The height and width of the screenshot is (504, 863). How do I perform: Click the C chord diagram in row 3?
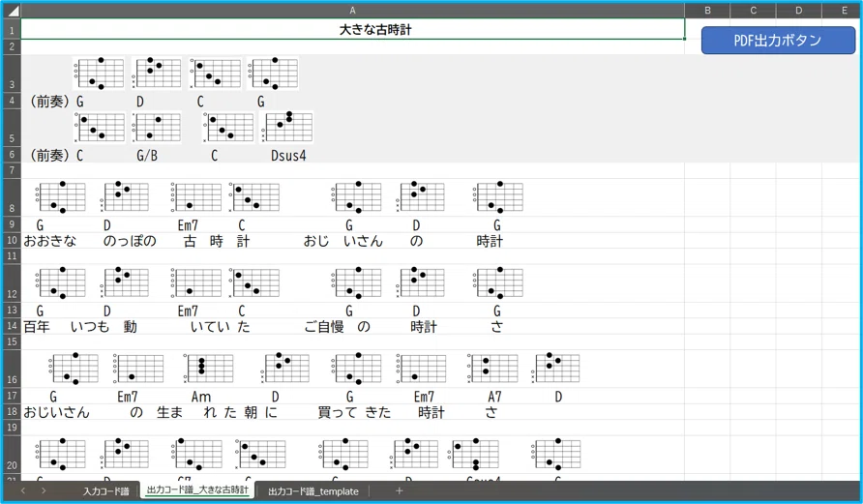215,74
